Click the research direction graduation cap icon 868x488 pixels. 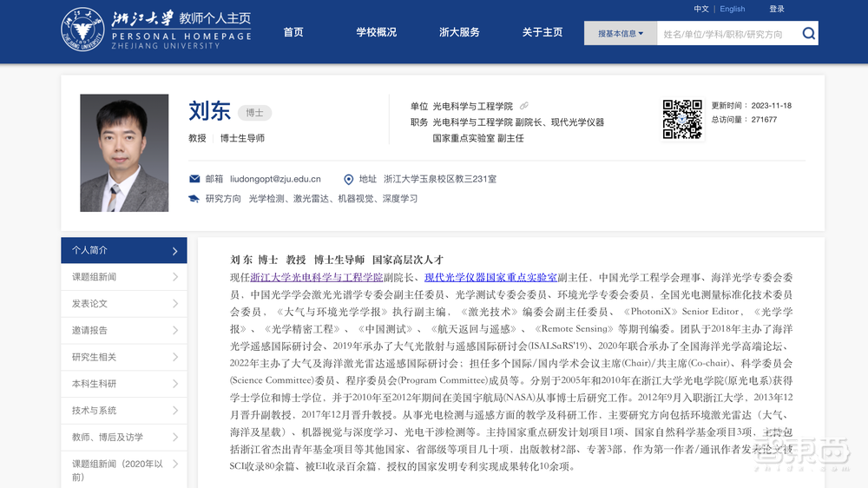pyautogui.click(x=194, y=199)
